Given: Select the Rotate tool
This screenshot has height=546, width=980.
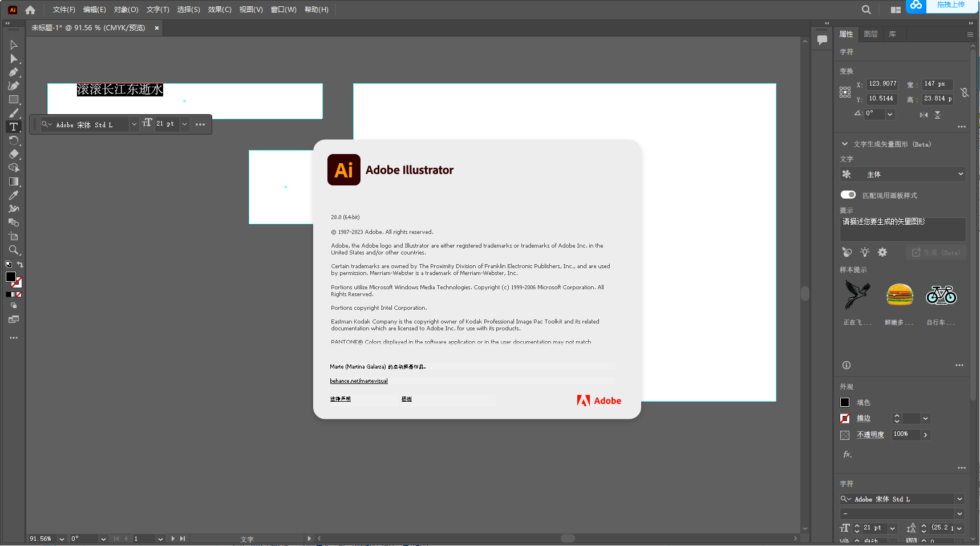Looking at the screenshot, I should point(14,140).
